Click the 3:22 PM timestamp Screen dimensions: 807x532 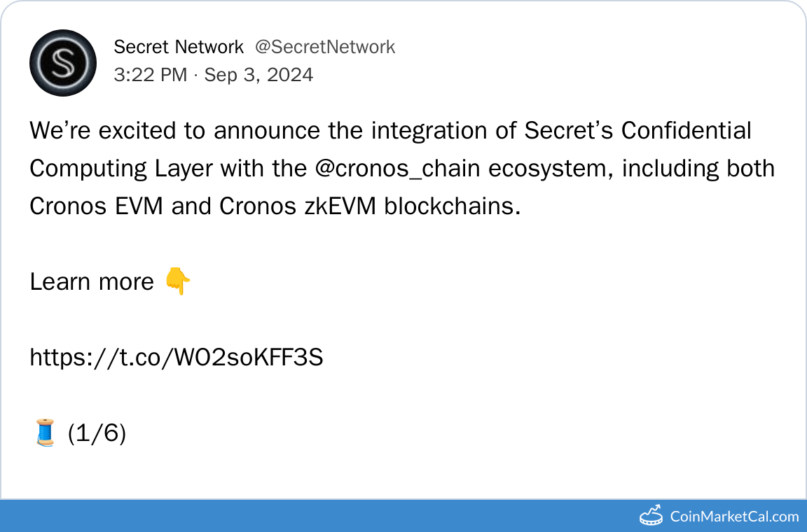tap(151, 75)
